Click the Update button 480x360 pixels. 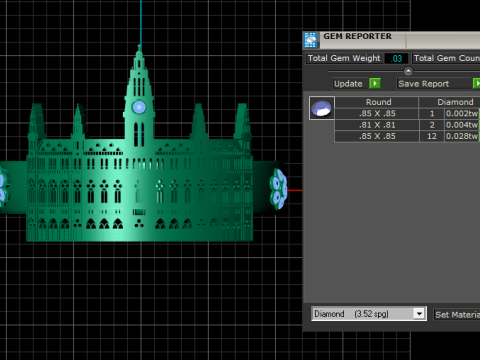[x=351, y=83]
